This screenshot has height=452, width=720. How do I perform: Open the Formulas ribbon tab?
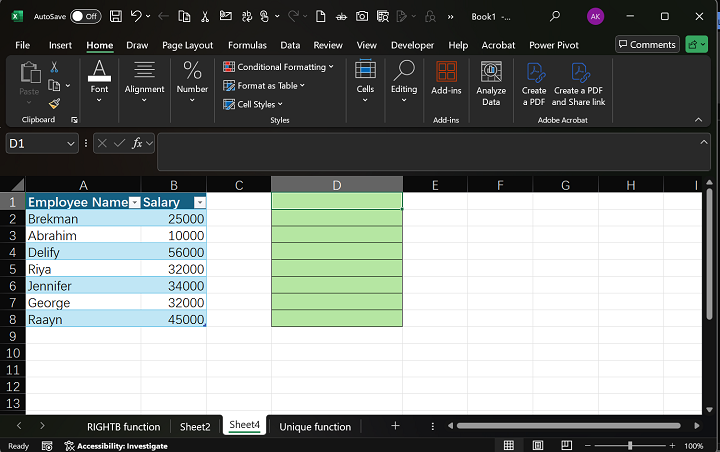[x=247, y=45]
